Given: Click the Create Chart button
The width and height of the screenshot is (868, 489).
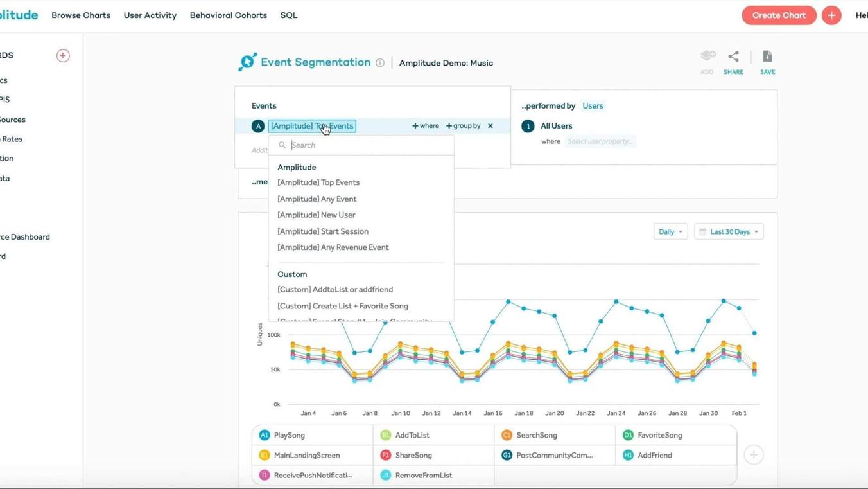Looking at the screenshot, I should coord(779,15).
